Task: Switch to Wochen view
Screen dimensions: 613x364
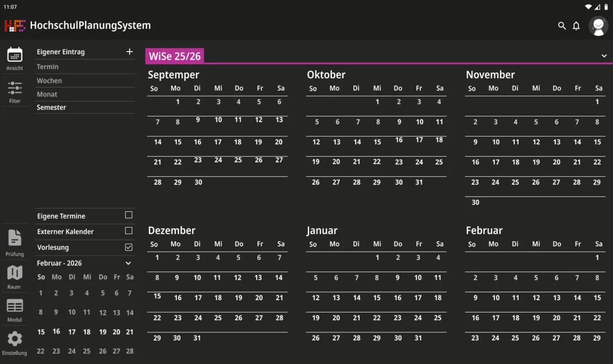Action: tap(50, 81)
